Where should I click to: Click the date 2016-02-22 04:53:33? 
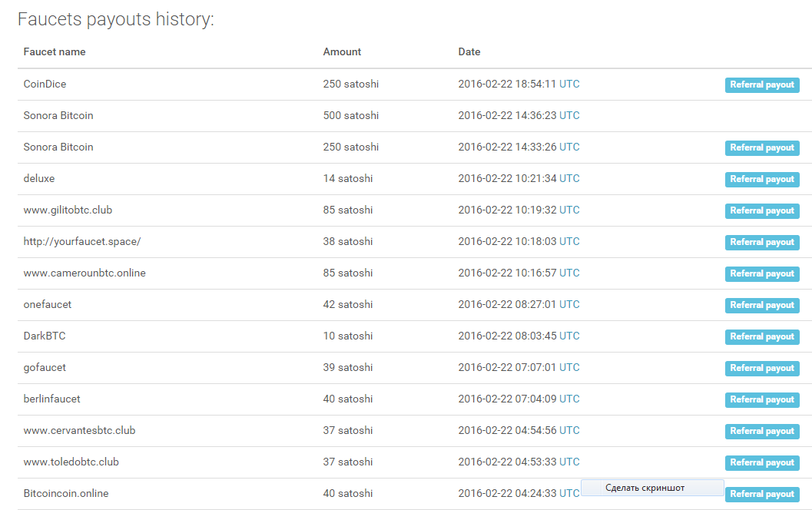[507, 462]
